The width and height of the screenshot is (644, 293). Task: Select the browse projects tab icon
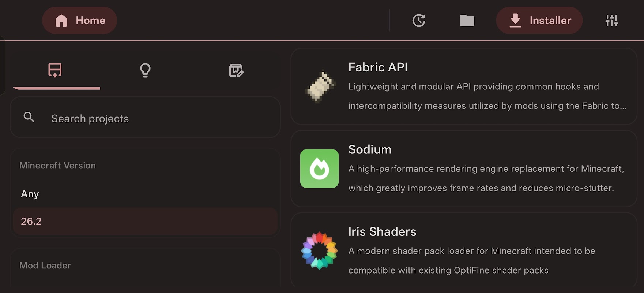coord(55,70)
